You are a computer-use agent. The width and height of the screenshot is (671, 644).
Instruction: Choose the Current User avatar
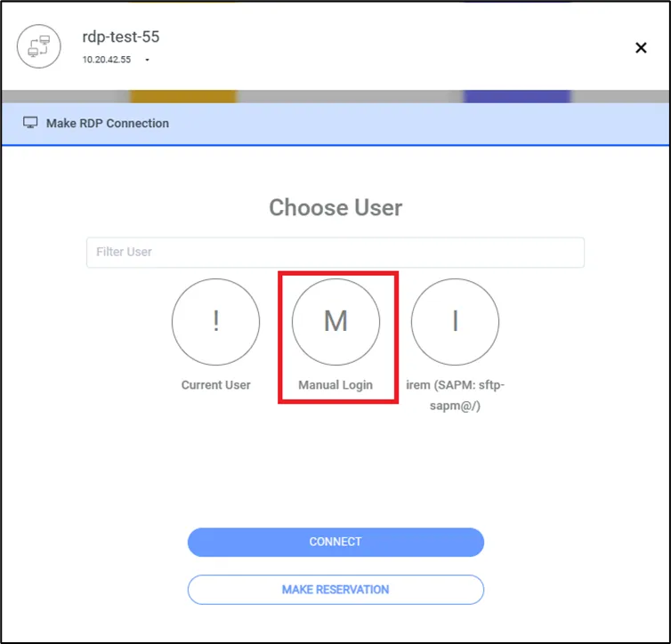(x=215, y=322)
